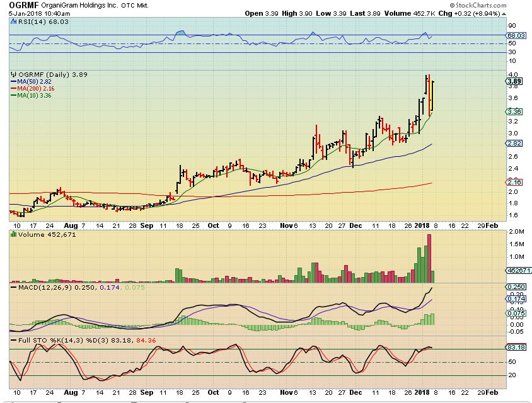Click the company name OrganiGram Holdings Inc.

(80, 6)
